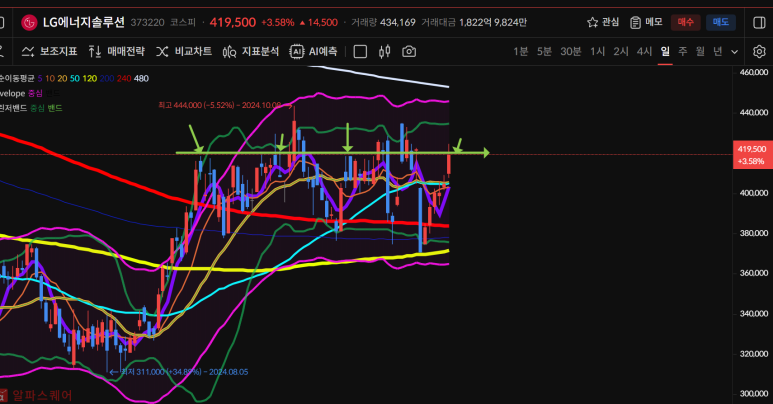Viewport: 773px width, 404px height.
Task: Click the 매도 sell button
Action: (721, 22)
